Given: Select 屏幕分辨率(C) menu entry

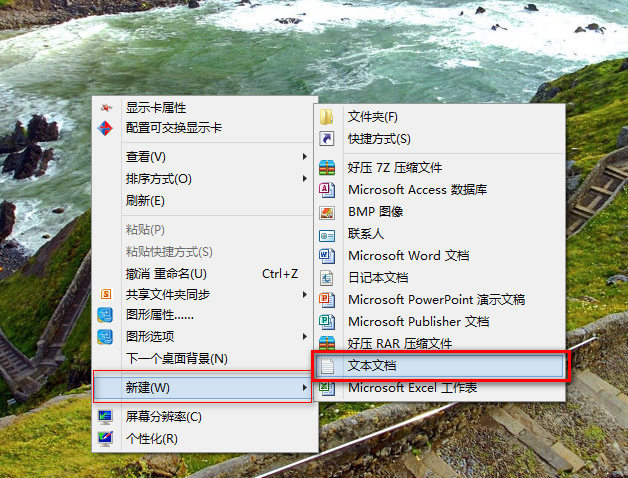Looking at the screenshot, I should click(x=204, y=417).
